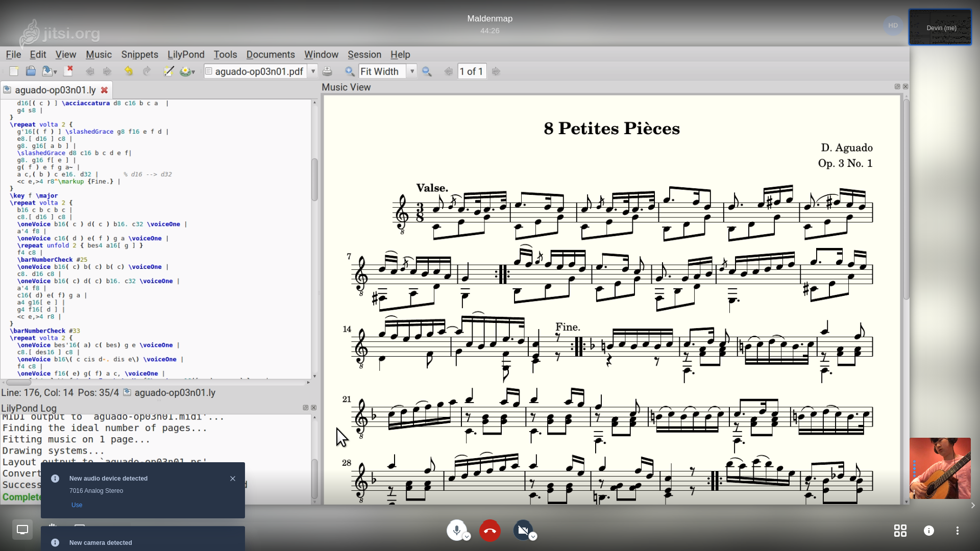Go to the previous page in Music View

448,71
